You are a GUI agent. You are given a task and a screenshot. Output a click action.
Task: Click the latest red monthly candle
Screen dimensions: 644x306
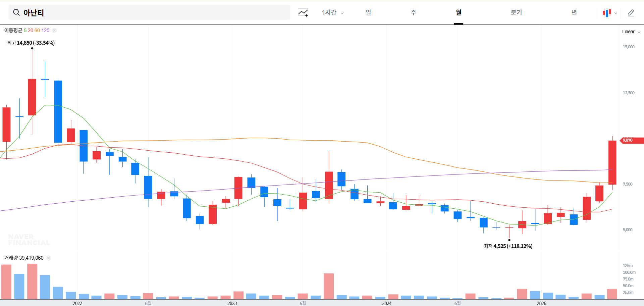[612, 162]
